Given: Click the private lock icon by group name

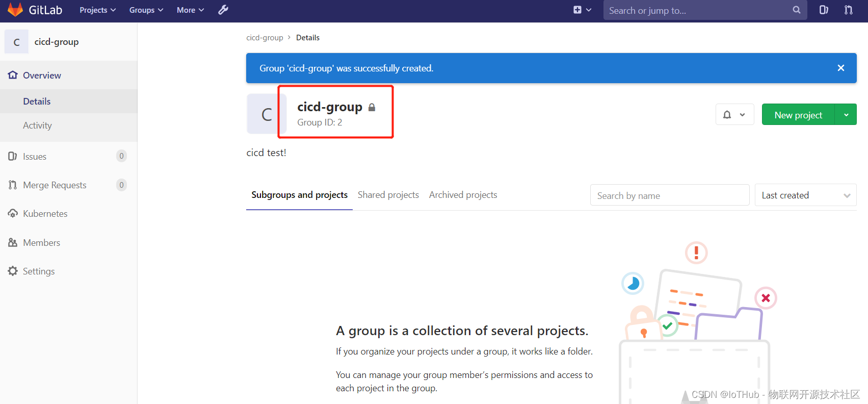Looking at the screenshot, I should pos(372,107).
